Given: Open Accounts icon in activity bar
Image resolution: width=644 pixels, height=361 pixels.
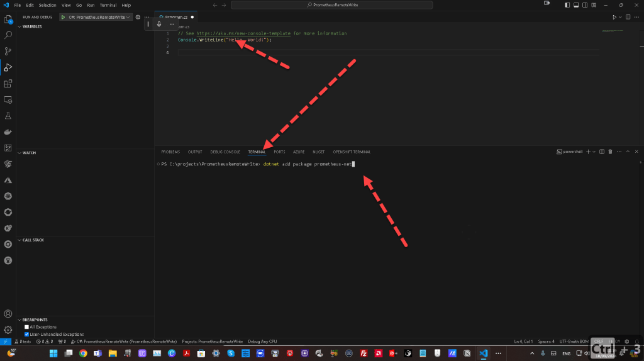Looking at the screenshot, I should point(8,314).
